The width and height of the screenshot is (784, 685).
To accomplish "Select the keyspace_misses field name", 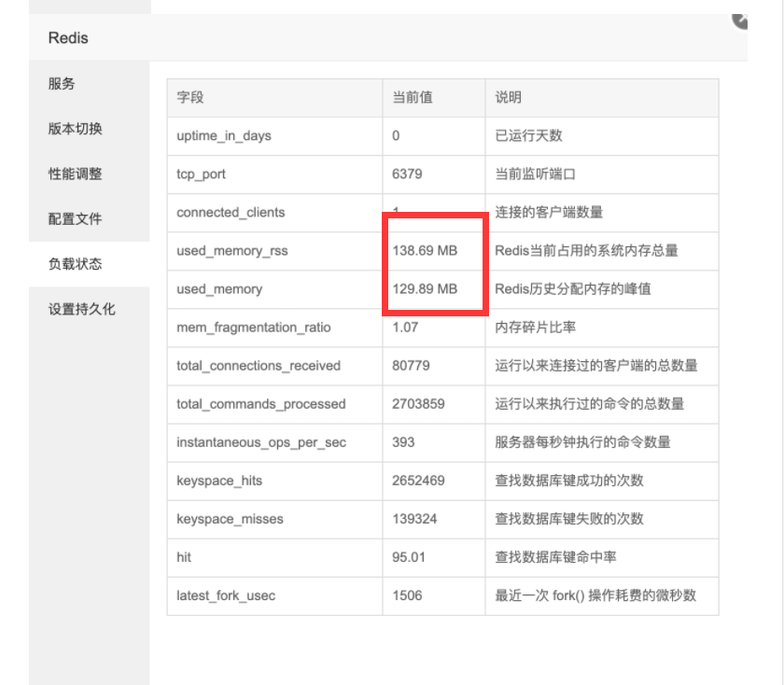I will click(x=230, y=519).
